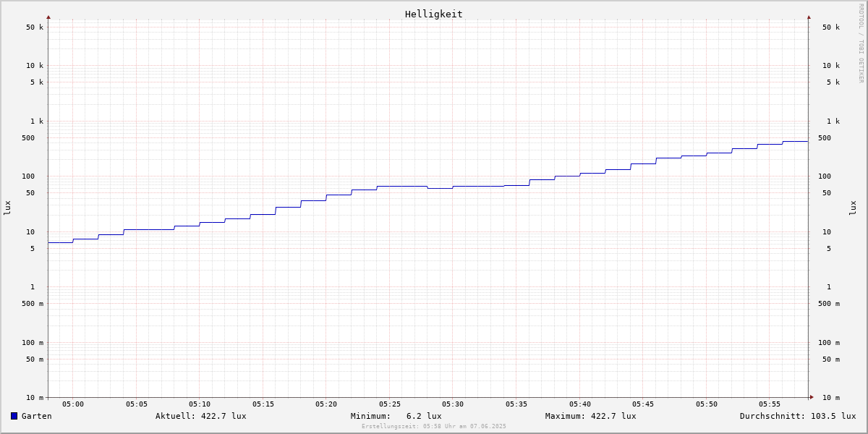Screen dimensions: 868x434
Task: Click the 05:50 time axis label
Action: pos(706,404)
